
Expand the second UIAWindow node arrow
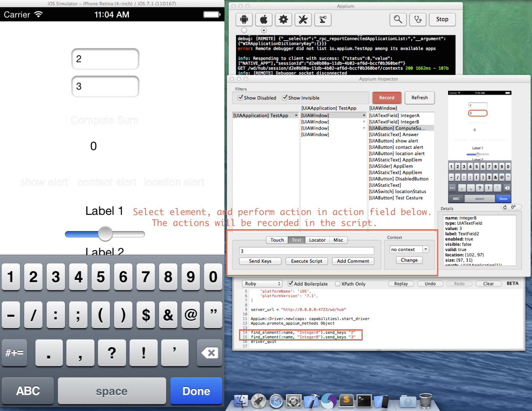[x=364, y=122]
